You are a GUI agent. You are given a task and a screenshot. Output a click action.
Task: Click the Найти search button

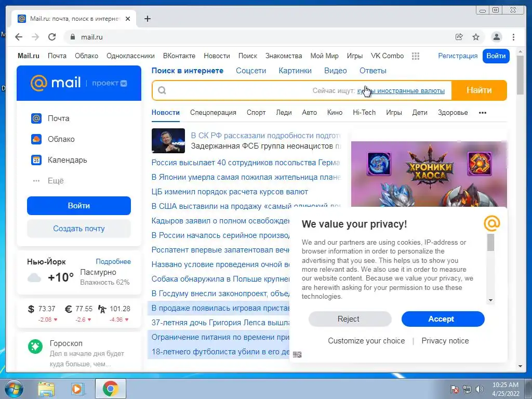point(479,90)
